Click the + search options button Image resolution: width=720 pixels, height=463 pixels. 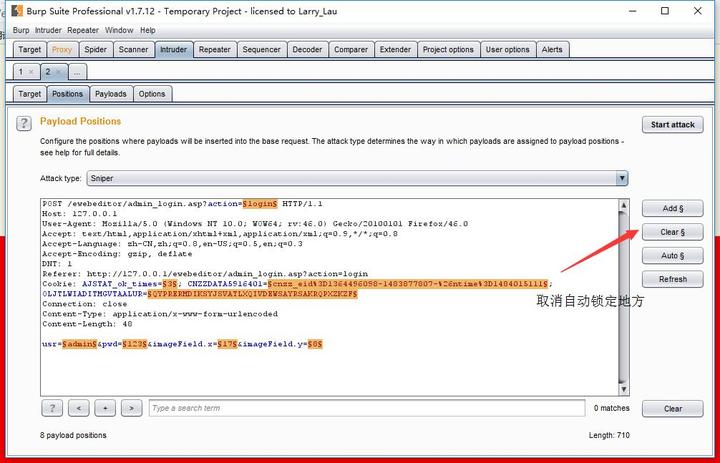coord(105,408)
